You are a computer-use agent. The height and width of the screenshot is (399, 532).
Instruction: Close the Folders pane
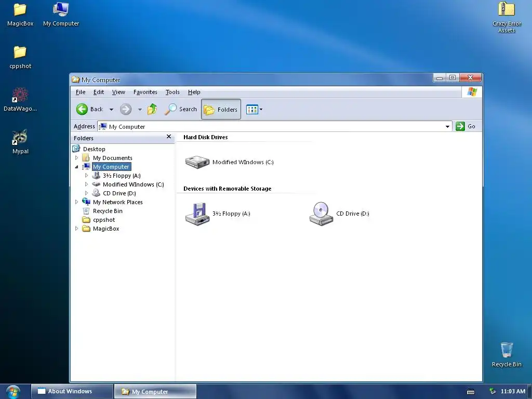coord(169,137)
